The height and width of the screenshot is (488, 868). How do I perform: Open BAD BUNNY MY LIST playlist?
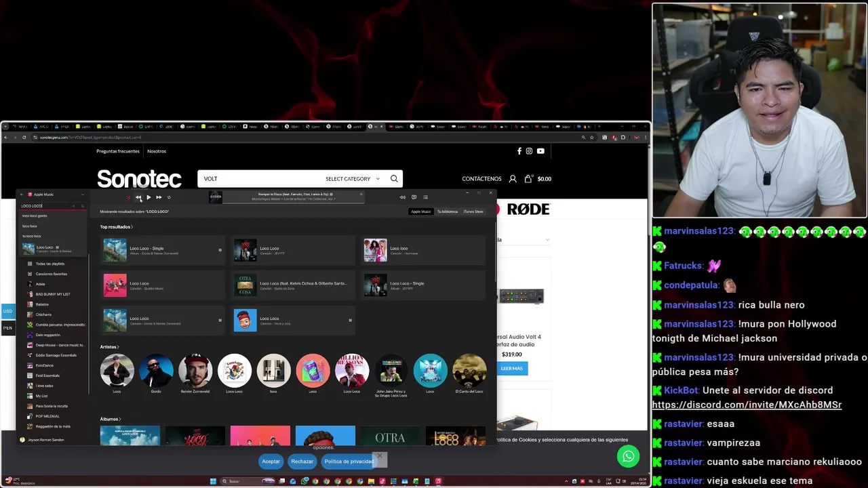click(53, 294)
